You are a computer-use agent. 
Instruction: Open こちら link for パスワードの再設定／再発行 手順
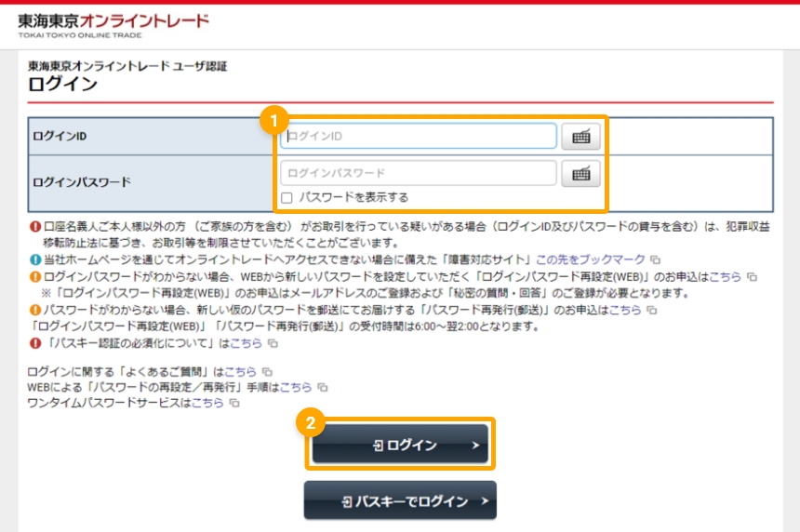[x=296, y=388]
